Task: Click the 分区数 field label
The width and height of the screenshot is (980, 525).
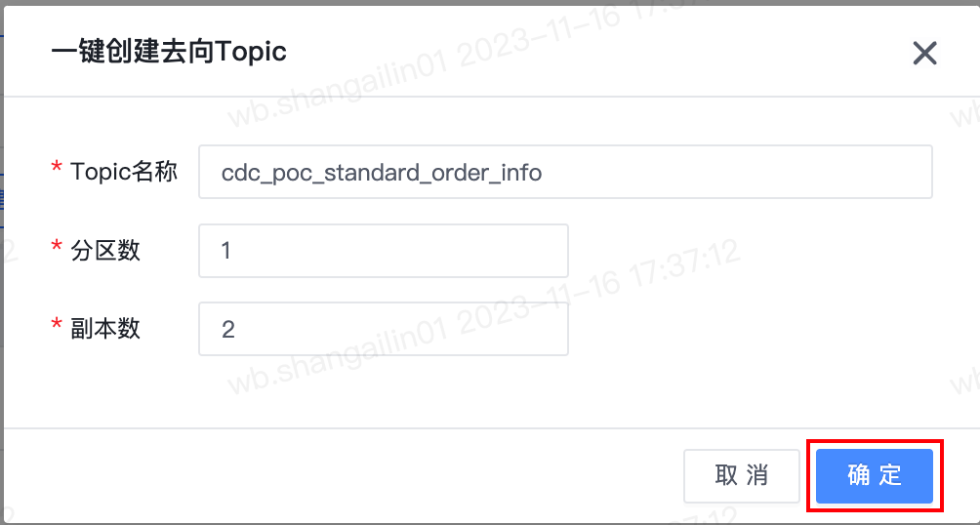Action: 105,250
